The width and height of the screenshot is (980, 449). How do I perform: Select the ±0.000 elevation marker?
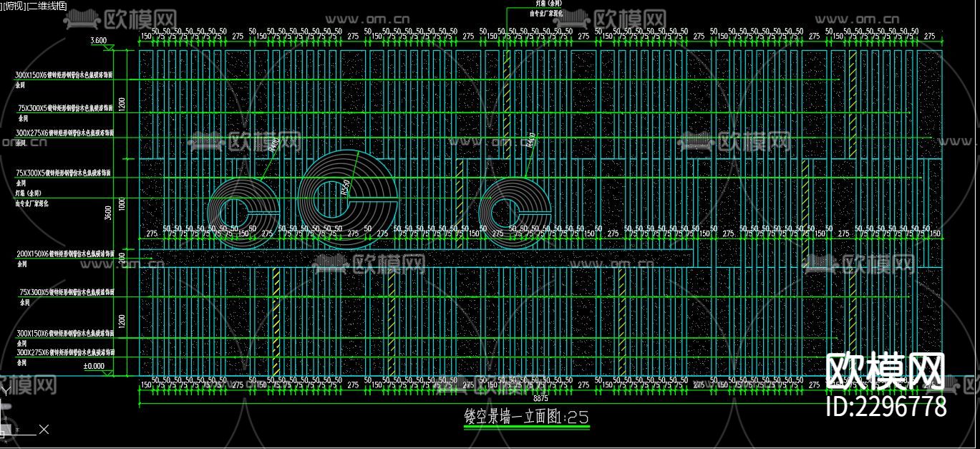[94, 366]
